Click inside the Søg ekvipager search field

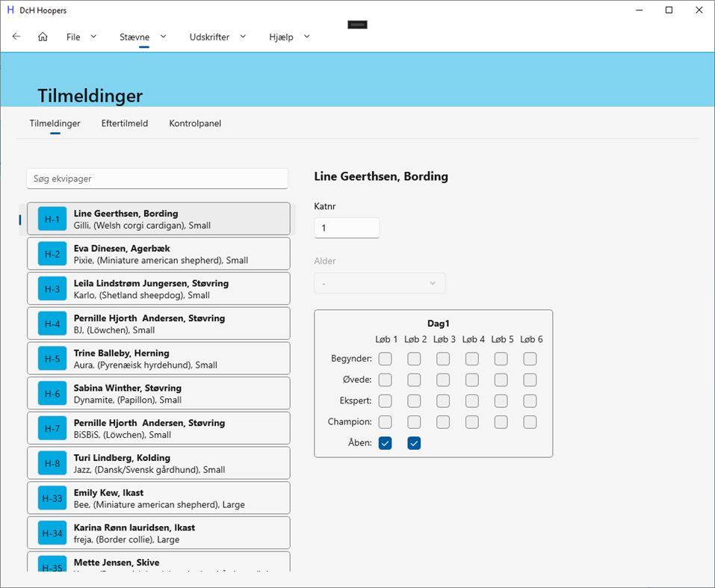point(158,179)
